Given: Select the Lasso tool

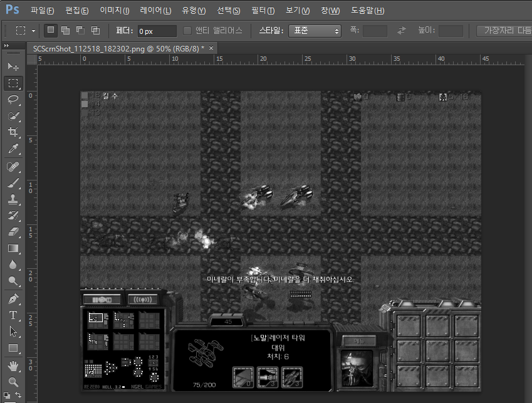Looking at the screenshot, I should coord(13,100).
